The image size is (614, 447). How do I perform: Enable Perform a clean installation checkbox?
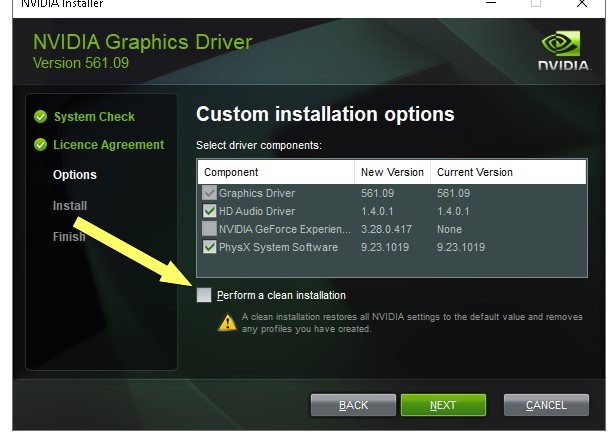click(x=204, y=295)
